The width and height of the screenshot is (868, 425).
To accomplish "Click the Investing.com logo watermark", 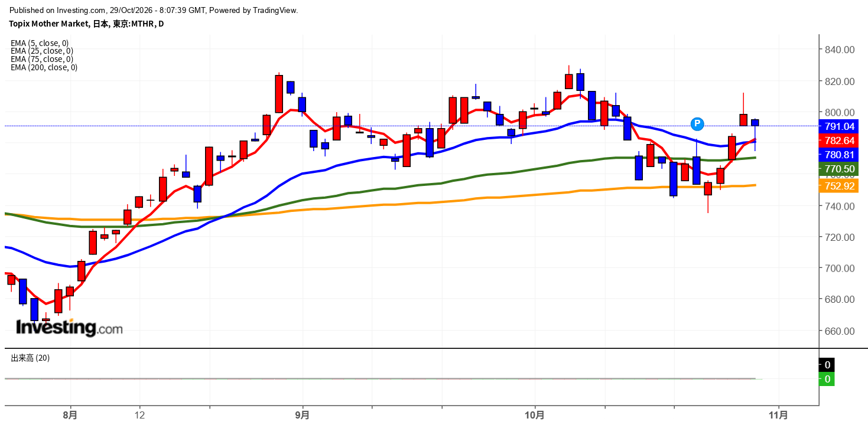I will (x=69, y=327).
